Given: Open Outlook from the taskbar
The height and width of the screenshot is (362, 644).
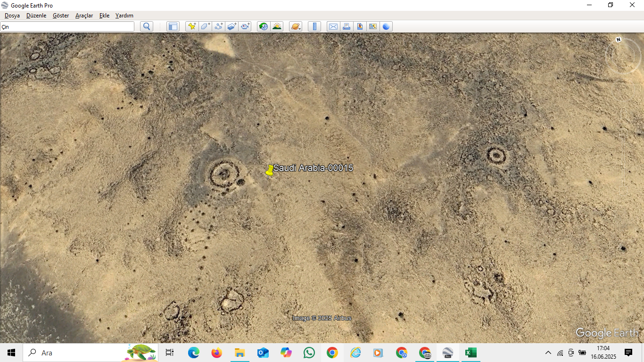Looking at the screenshot, I should click(263, 353).
